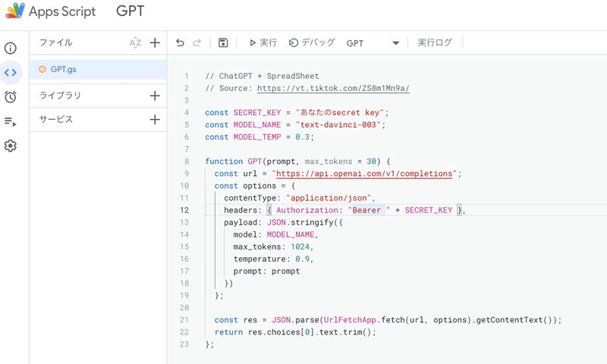Open the 実行ログ execution log
The image size is (607, 364).
click(435, 42)
